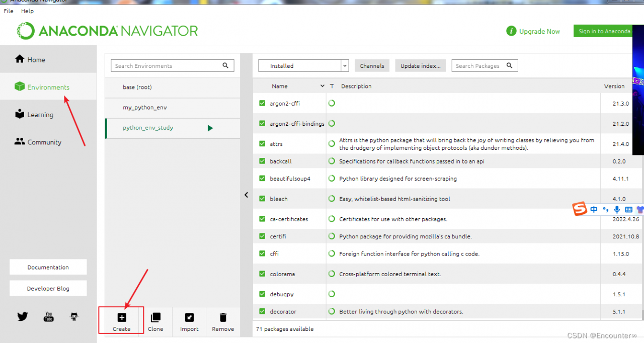Viewport: 644px width, 343px height.
Task: Click the colorama package type icon
Action: (x=332, y=274)
